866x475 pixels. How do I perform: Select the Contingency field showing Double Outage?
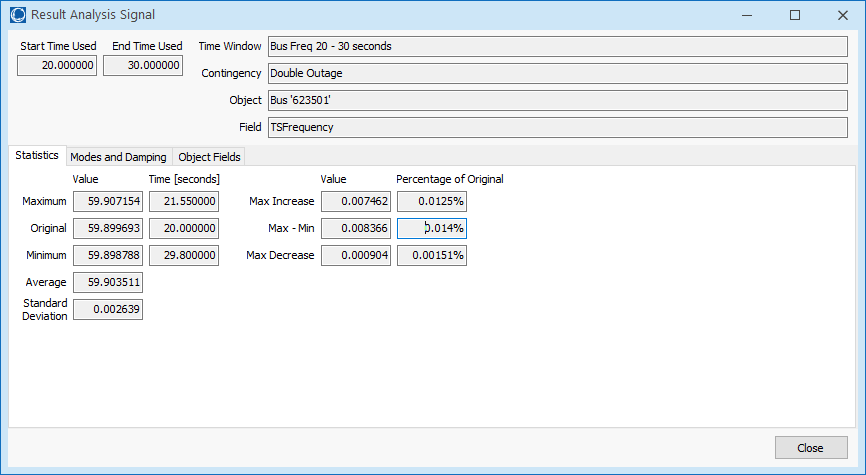pyautogui.click(x=556, y=74)
